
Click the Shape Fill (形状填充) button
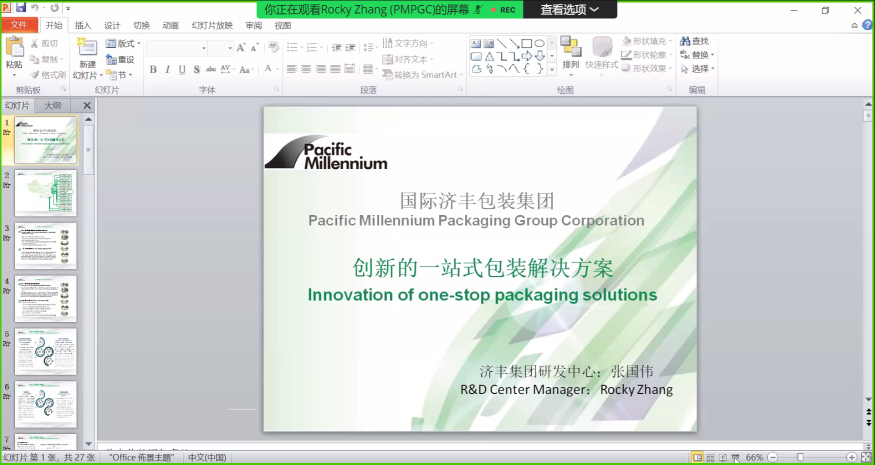coord(647,41)
